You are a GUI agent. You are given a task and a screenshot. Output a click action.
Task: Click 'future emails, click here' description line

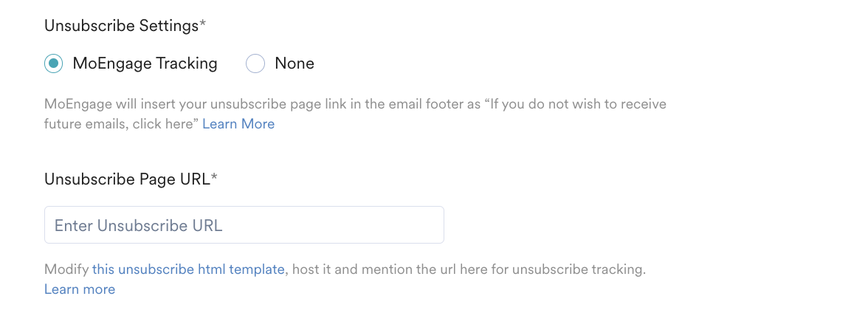(121, 123)
